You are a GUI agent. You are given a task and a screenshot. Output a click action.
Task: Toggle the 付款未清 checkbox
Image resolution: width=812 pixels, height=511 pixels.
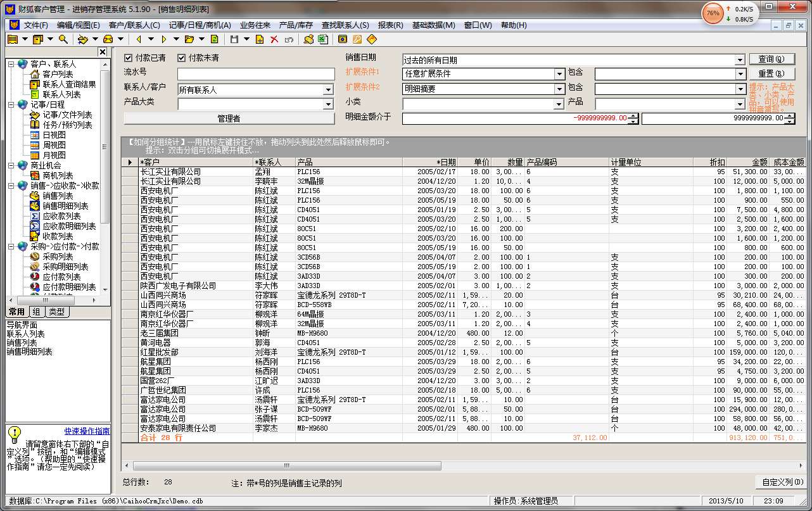[x=181, y=58]
